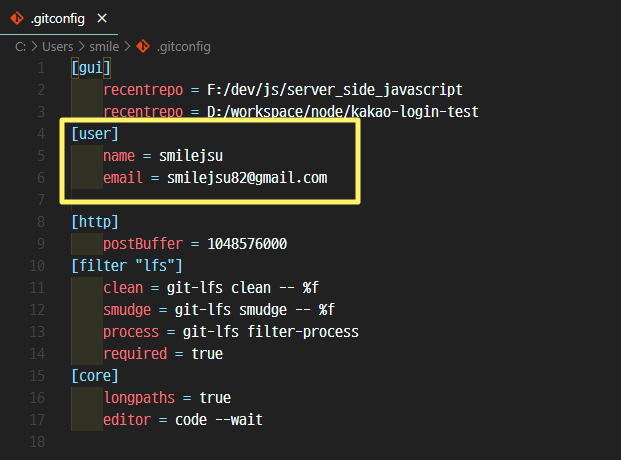Viewport: 621px width, 460px height.
Task: Click the required key on line 14
Action: point(135,354)
